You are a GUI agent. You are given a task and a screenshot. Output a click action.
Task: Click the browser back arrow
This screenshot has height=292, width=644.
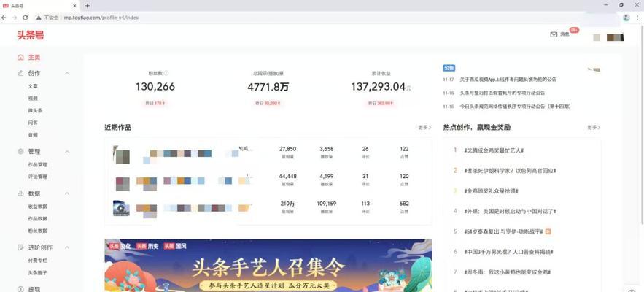4,18
